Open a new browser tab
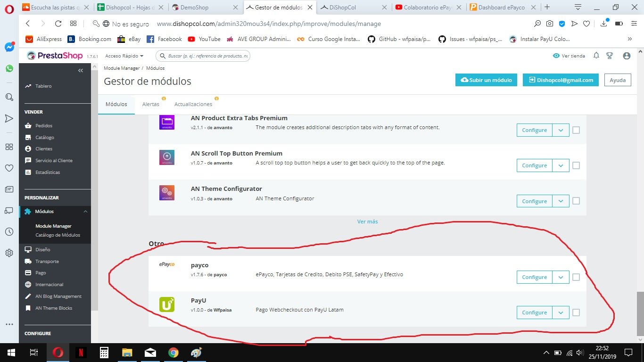 [547, 7]
